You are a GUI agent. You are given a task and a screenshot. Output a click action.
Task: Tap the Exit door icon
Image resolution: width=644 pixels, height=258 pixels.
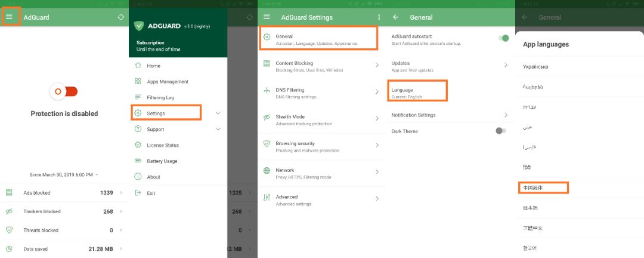138,193
